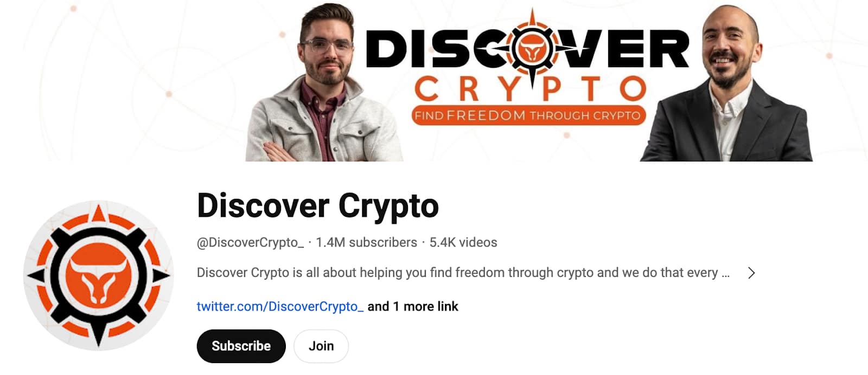This screenshot has height=375, width=868.
Task: Click the empty patterned banner area at left
Action: tap(125, 81)
